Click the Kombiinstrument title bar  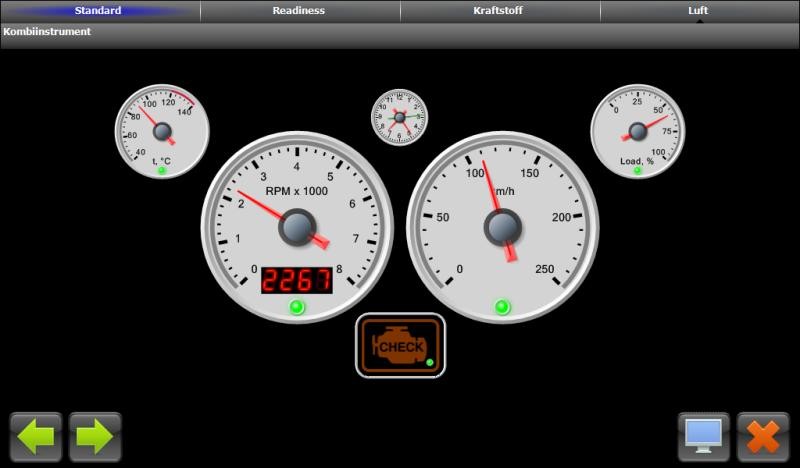[x=400, y=33]
